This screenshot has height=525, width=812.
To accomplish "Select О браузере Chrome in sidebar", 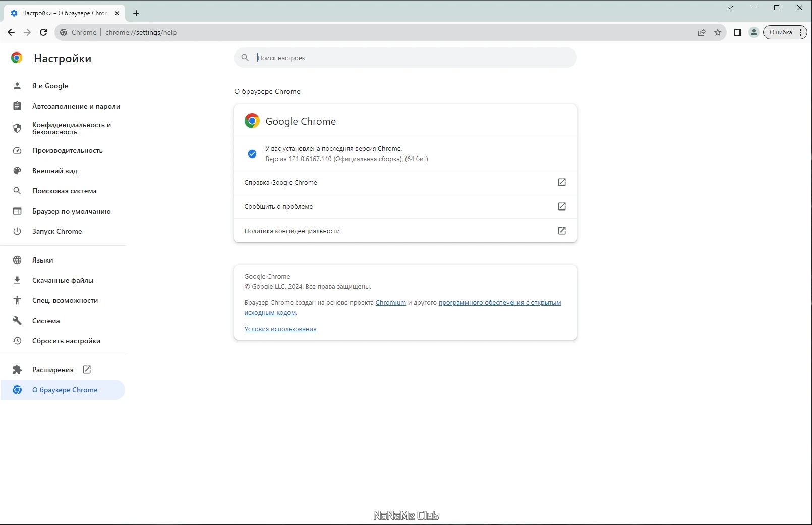I will tap(63, 390).
